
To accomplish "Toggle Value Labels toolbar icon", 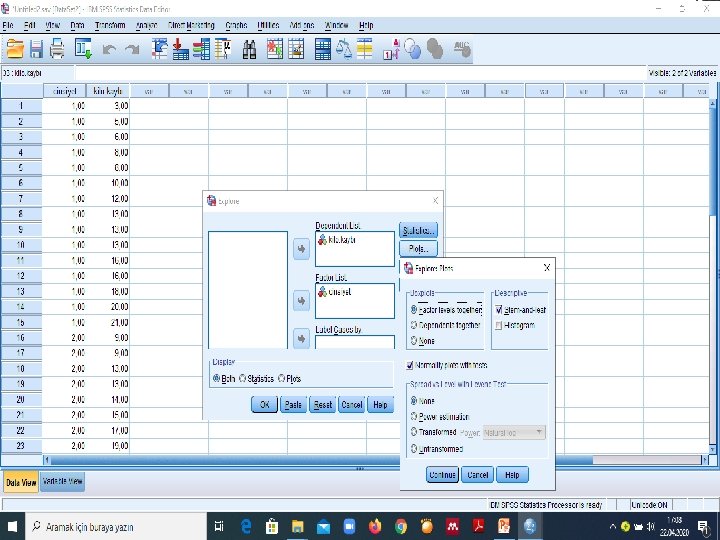I will 391,49.
